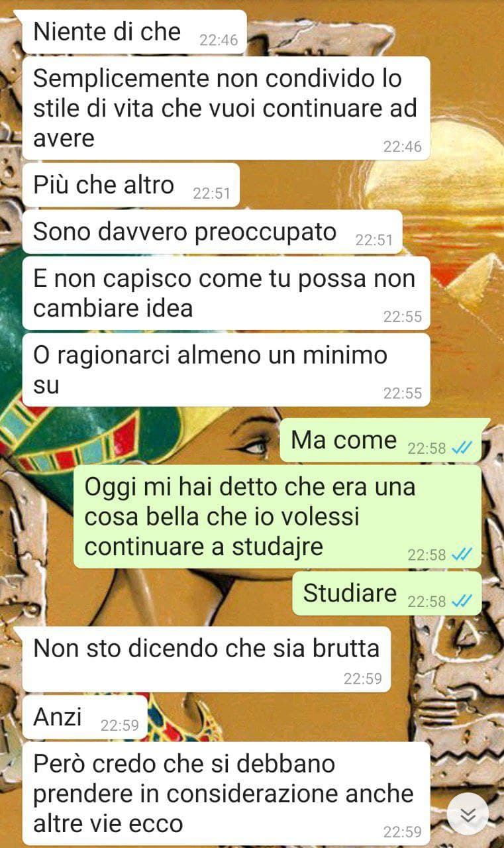Tap the 'Sono davvero preoccupato' bubble

213,232
